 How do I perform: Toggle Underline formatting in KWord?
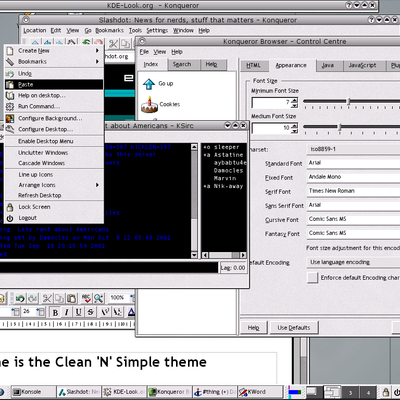pos(79,312)
